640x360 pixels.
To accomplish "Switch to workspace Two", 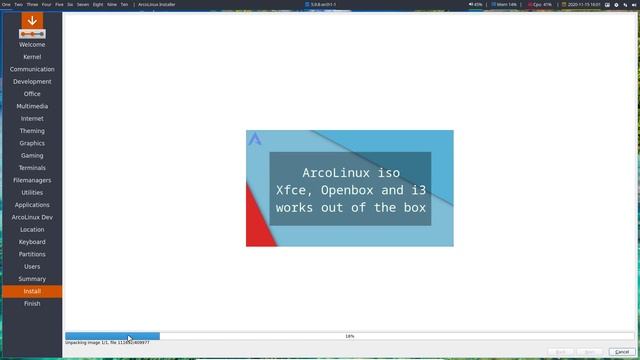I will 19,4.
